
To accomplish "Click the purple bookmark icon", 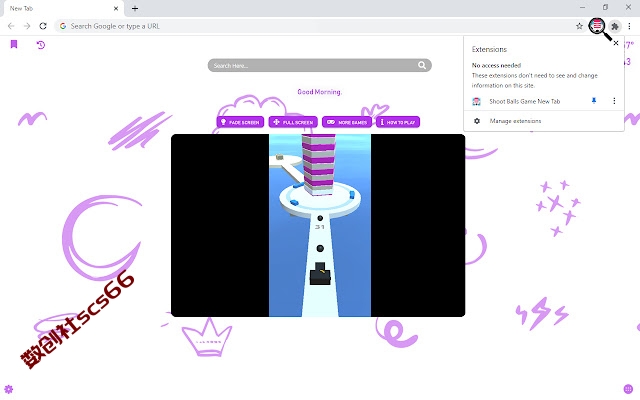I will pyautogui.click(x=14, y=44).
